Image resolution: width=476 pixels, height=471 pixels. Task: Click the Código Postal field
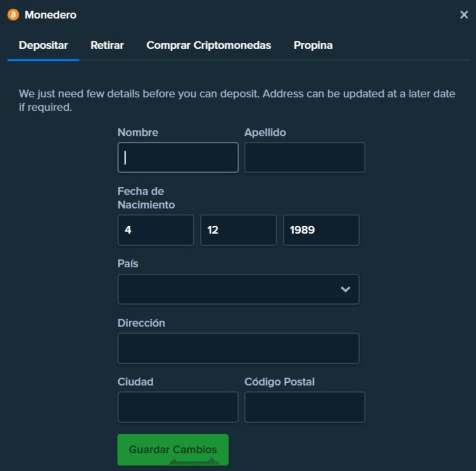tap(304, 407)
